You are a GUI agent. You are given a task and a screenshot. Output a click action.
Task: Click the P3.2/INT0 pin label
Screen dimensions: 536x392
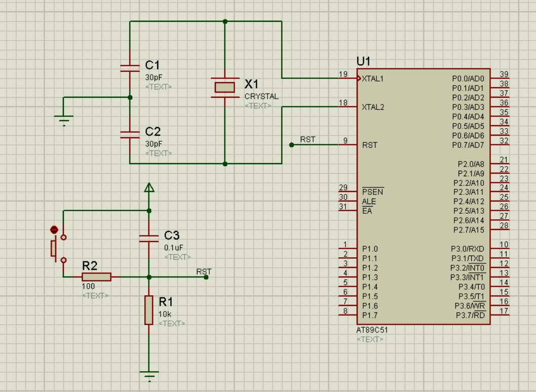point(468,267)
